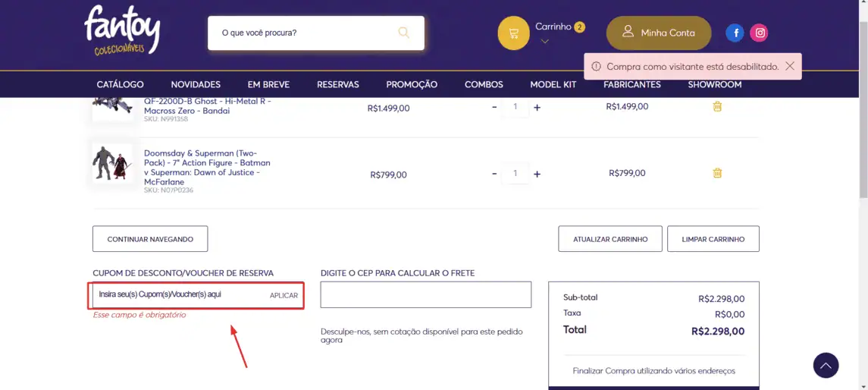Open the Minha Conta button
This screenshot has width=868, height=390.
(659, 33)
